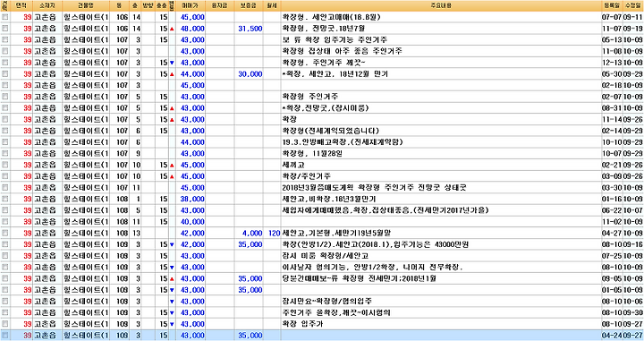Click the red up arrow in the row registered 08-31
Viewport: 644px width, 341px height.
pos(172,108)
